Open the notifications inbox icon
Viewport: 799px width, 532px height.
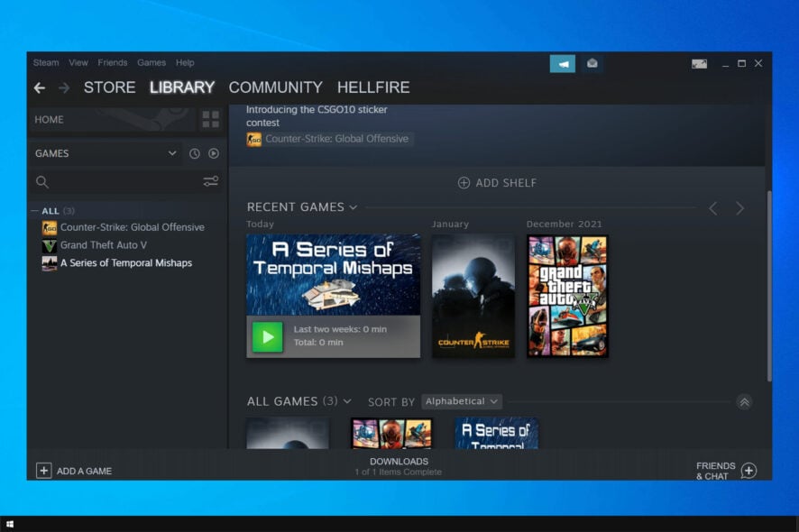pyautogui.click(x=592, y=63)
